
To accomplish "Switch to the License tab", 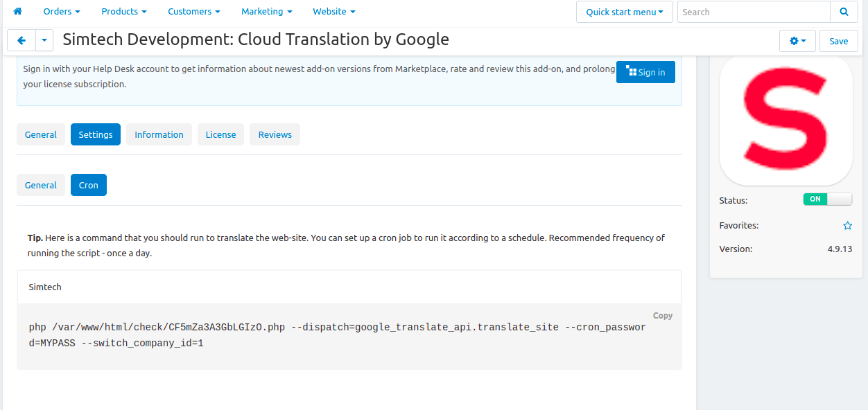I will 220,134.
